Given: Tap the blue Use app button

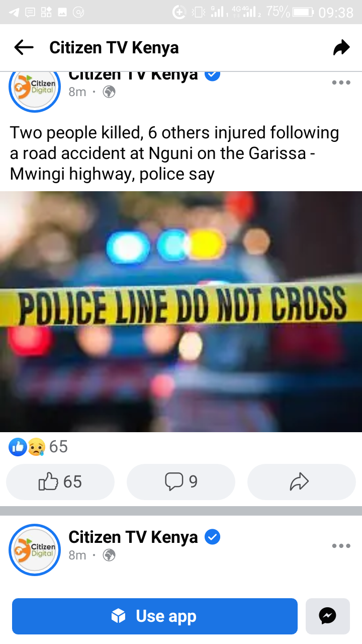Looking at the screenshot, I should [155, 616].
